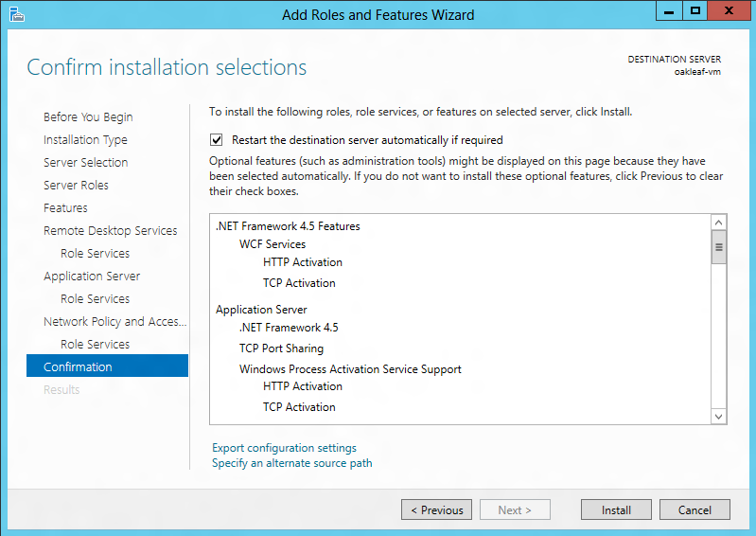756x536 pixels.
Task: Jump to the Server Roles step
Action: [x=76, y=186]
